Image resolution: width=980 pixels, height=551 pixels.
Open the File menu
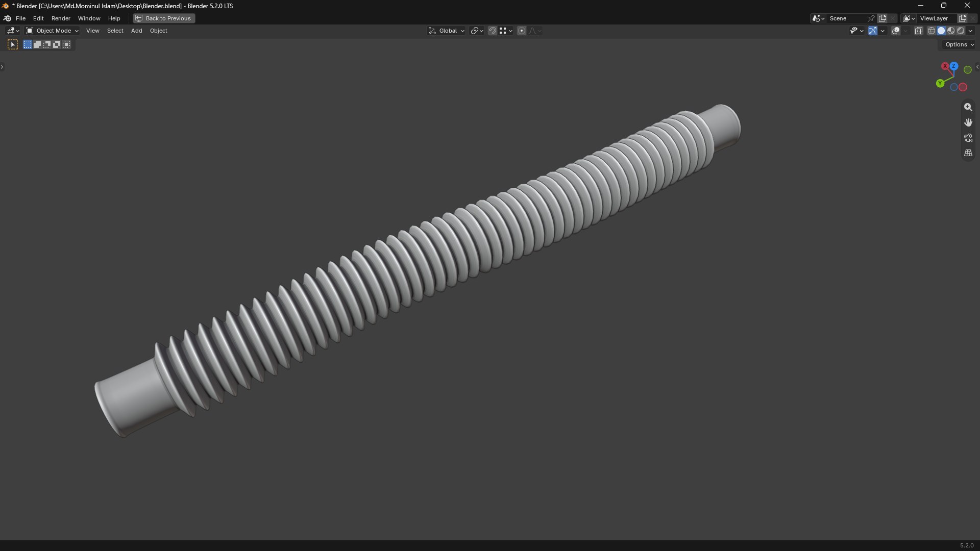20,18
